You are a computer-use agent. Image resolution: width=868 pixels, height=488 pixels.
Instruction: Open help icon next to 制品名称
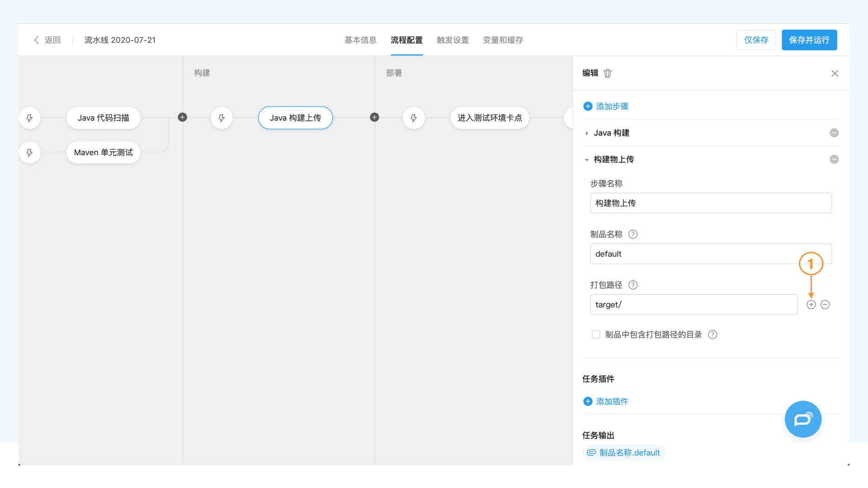[633, 234]
